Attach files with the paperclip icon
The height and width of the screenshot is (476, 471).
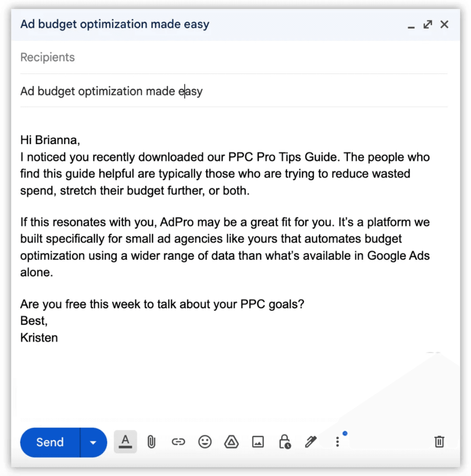[151, 441]
